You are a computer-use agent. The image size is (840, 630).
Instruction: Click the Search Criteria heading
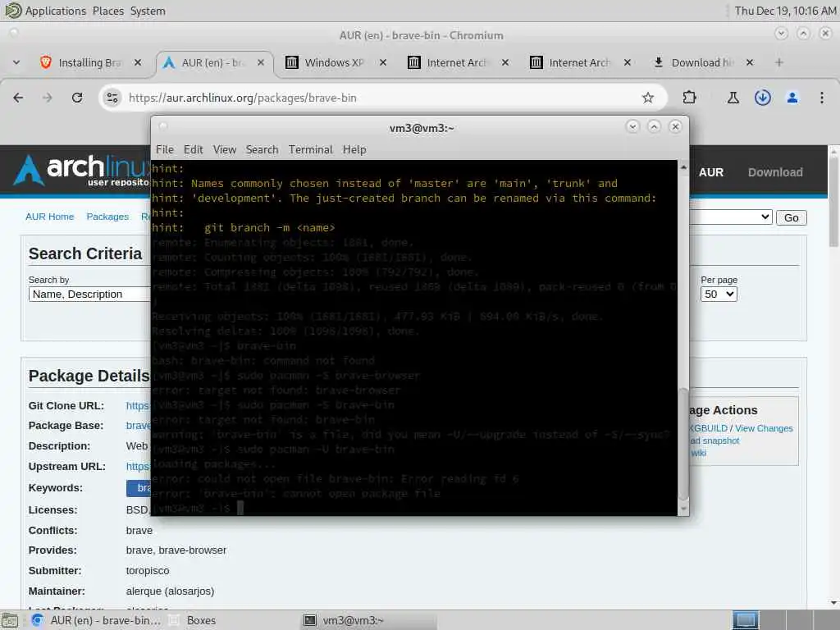click(x=85, y=253)
